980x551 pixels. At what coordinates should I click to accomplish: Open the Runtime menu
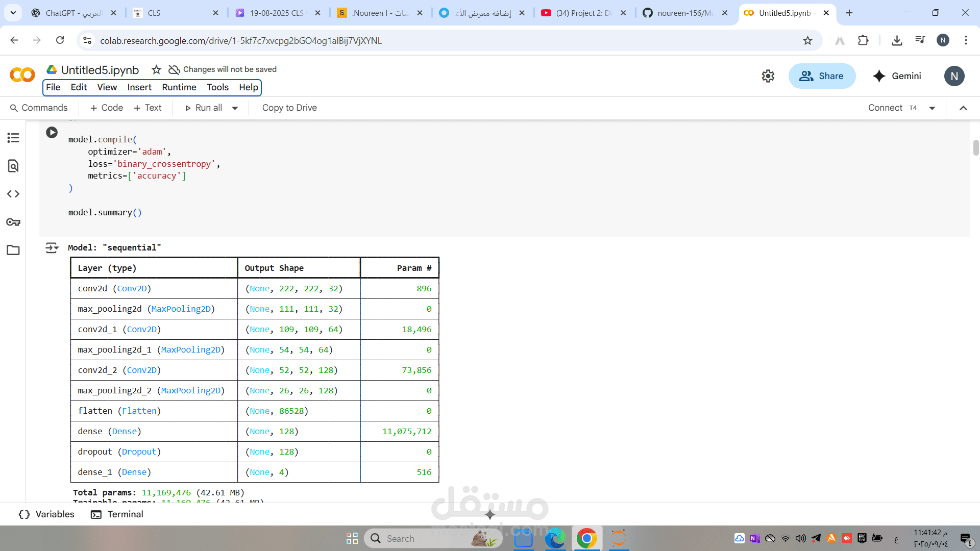pos(179,87)
